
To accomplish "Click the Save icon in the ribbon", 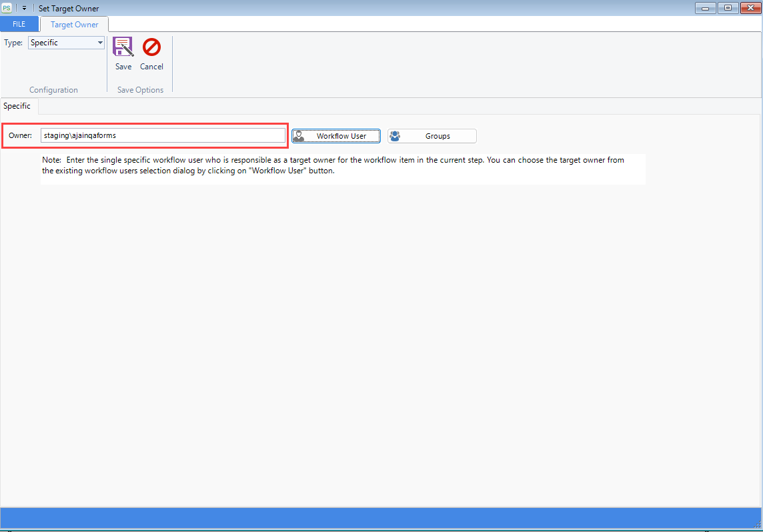I will point(123,47).
